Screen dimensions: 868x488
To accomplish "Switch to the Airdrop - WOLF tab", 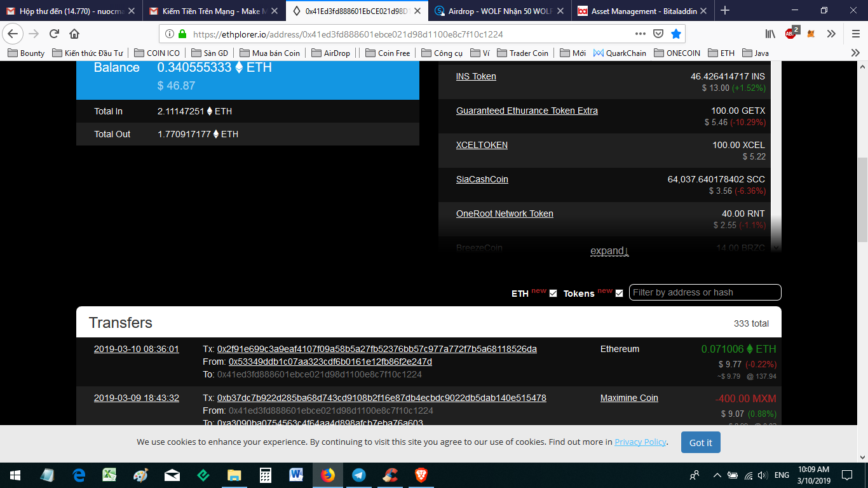I will click(501, 11).
